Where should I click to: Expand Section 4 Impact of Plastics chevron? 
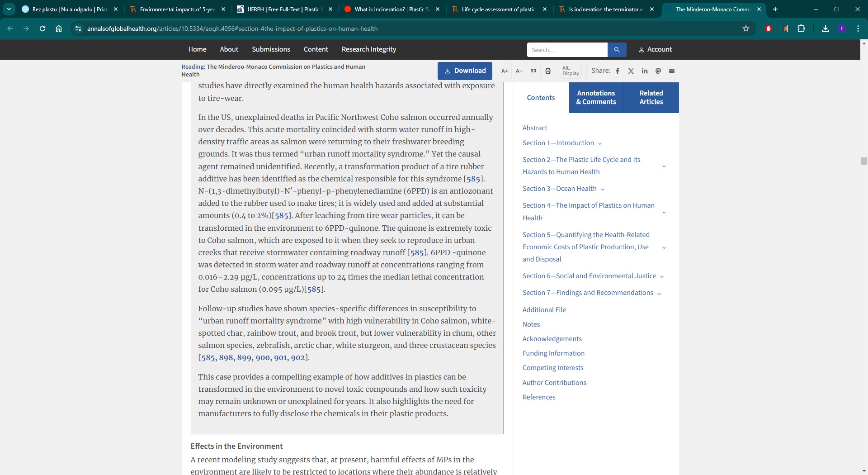point(664,212)
